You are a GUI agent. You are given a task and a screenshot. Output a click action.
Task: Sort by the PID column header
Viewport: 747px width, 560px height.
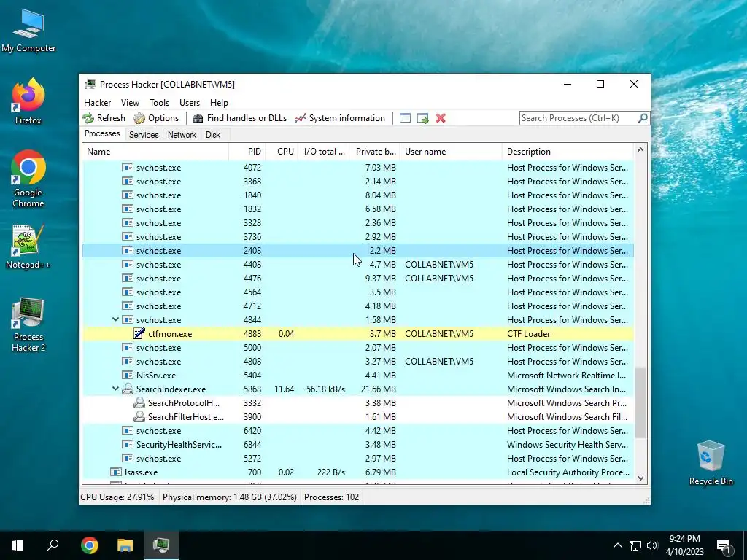pos(247,152)
